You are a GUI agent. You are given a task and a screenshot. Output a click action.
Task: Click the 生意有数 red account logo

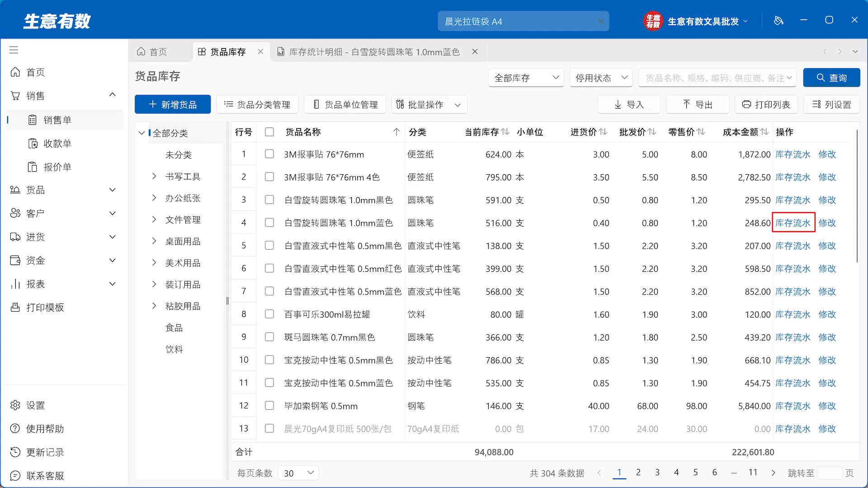point(653,21)
